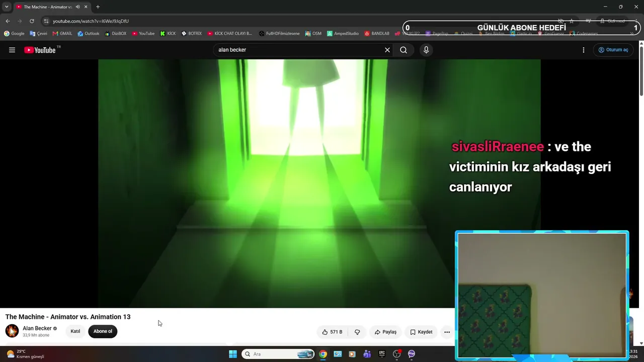Open the YouTube guide hamburger menu
The height and width of the screenshot is (362, 644).
coord(12,50)
